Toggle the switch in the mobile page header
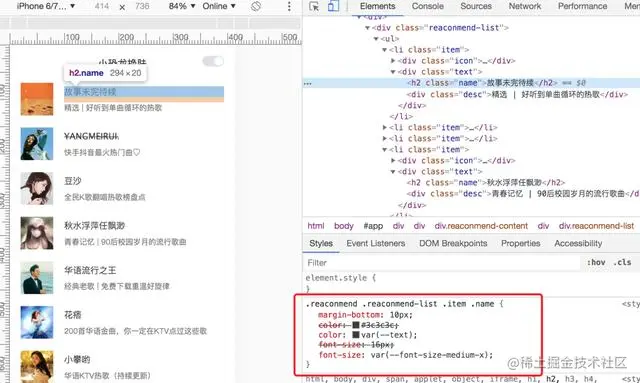The height and width of the screenshot is (383, 640). click(x=213, y=61)
